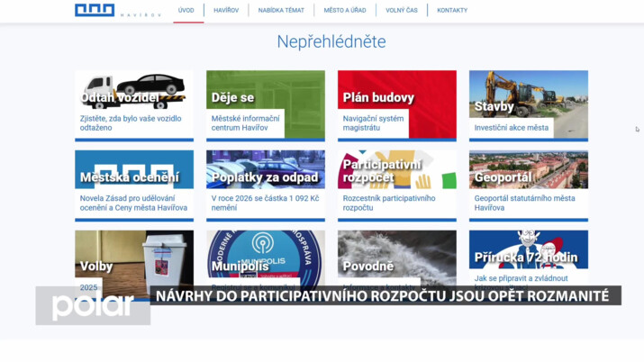Click the Geoportál aerial photo tile
The width and height of the screenshot is (644, 362).
coord(528,169)
